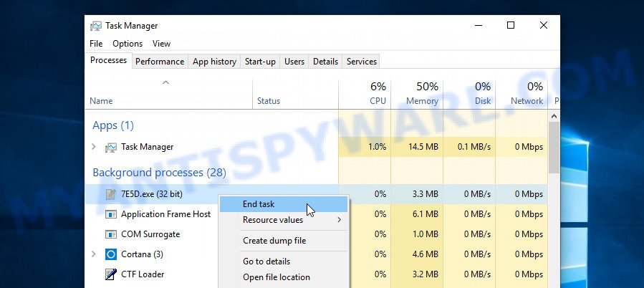The image size is (644, 288).
Task: Click the CTF Loader pen icon
Action: point(111,274)
